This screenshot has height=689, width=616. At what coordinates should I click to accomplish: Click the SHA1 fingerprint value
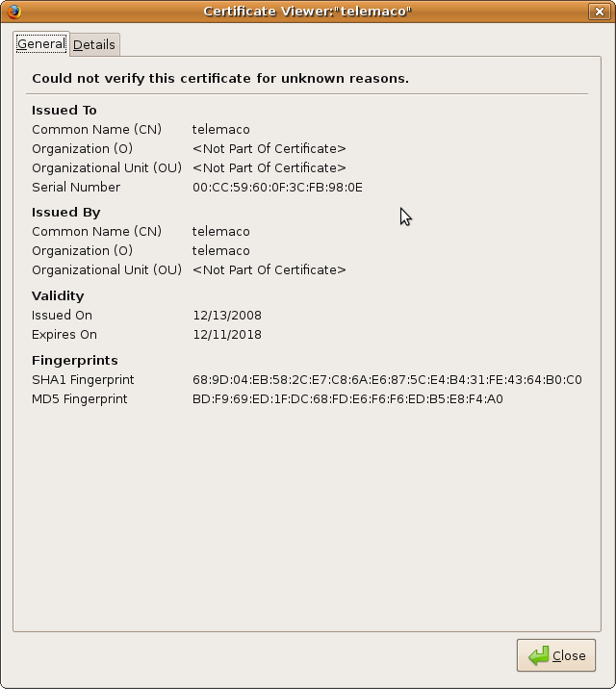tap(387, 380)
